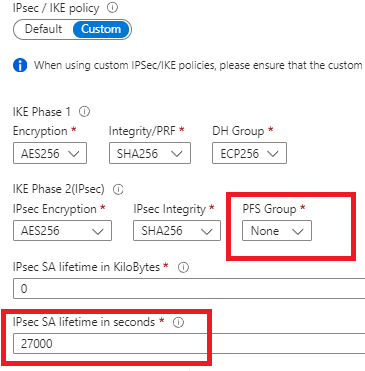Viewport: 365px width, 371px height.
Task: Click info icon beside SA lifetime in KiloBytes
Action: [x=183, y=267]
